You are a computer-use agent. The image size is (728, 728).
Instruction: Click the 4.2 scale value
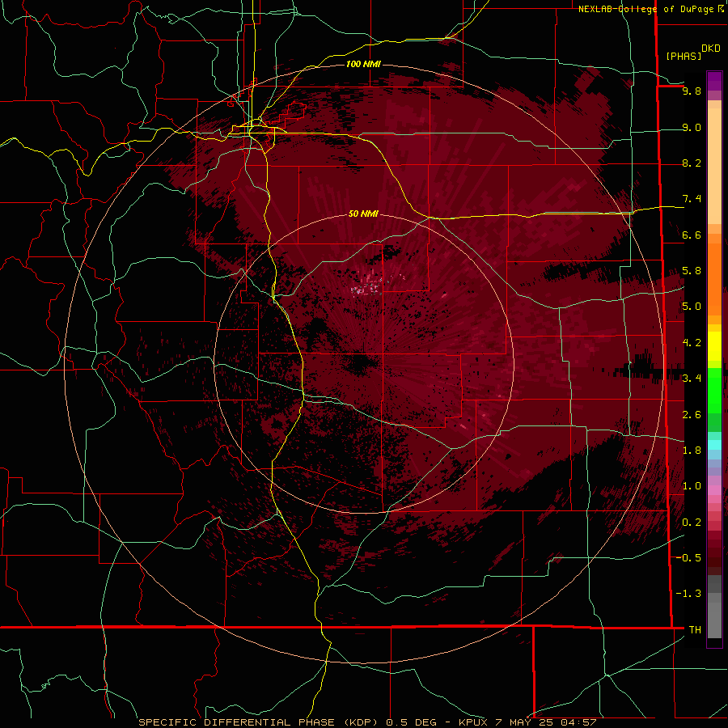(692, 343)
